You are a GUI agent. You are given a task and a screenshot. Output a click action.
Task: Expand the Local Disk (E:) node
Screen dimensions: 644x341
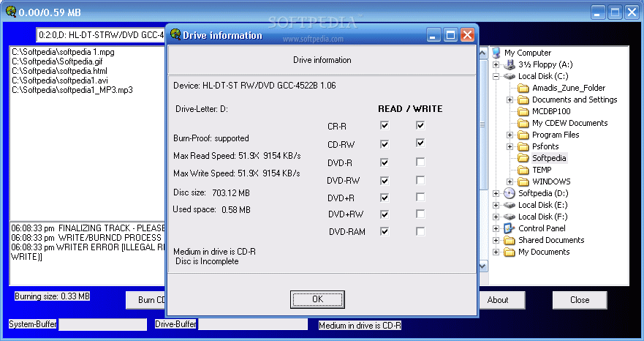(x=496, y=205)
